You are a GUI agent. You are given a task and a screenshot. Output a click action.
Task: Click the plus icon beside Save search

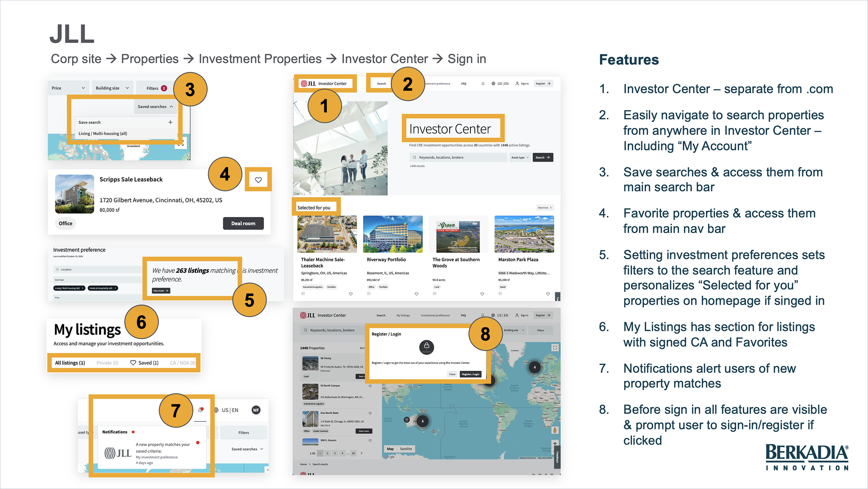[170, 122]
